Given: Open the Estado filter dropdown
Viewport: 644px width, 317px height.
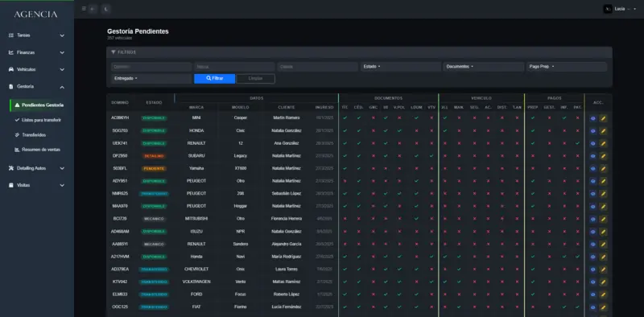Looking at the screenshot, I should tap(401, 67).
